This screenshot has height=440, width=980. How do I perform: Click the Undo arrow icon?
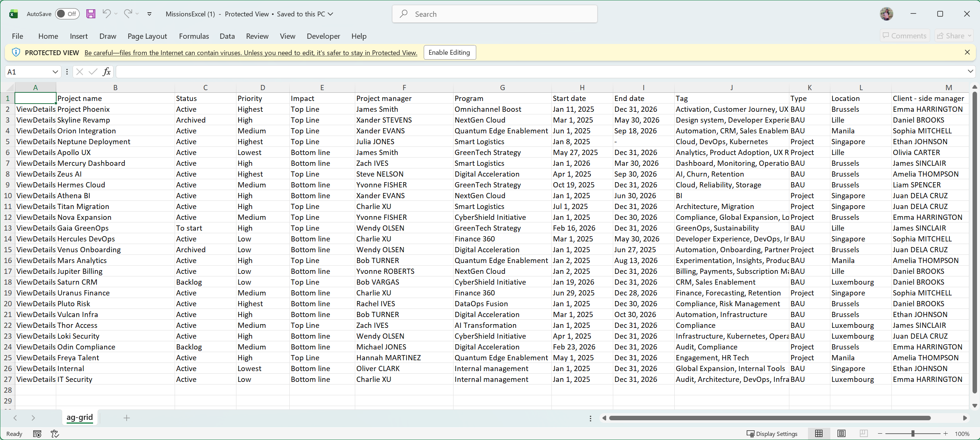106,14
